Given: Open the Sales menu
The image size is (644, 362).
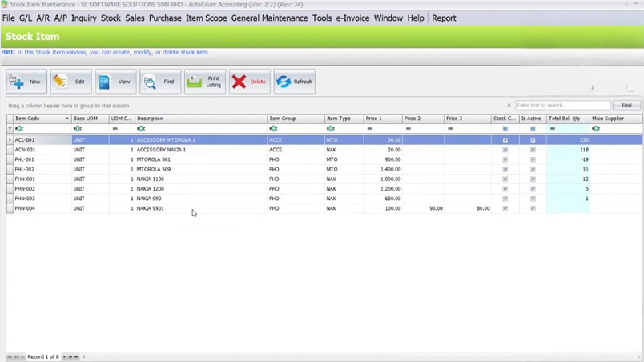Looking at the screenshot, I should coord(135,18).
